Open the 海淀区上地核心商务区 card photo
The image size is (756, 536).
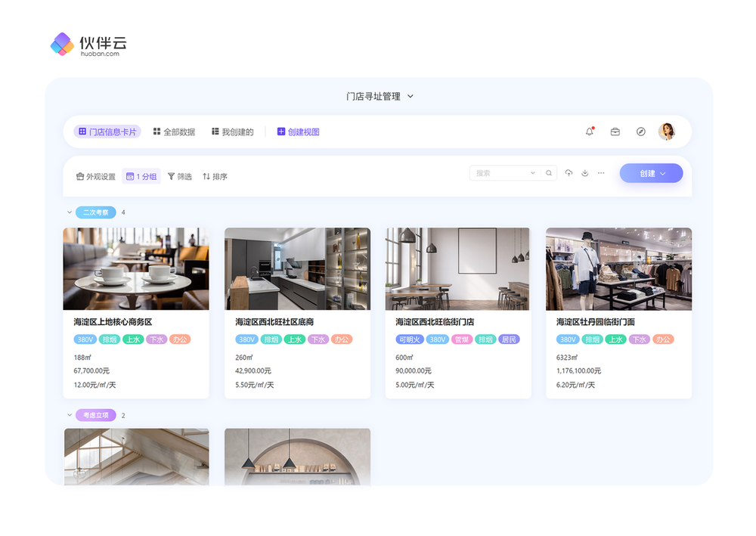coord(136,268)
